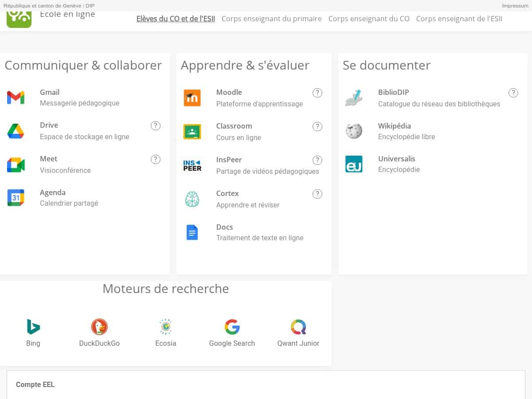Click the Classroom green board icon
The image size is (532, 399).
click(192, 132)
